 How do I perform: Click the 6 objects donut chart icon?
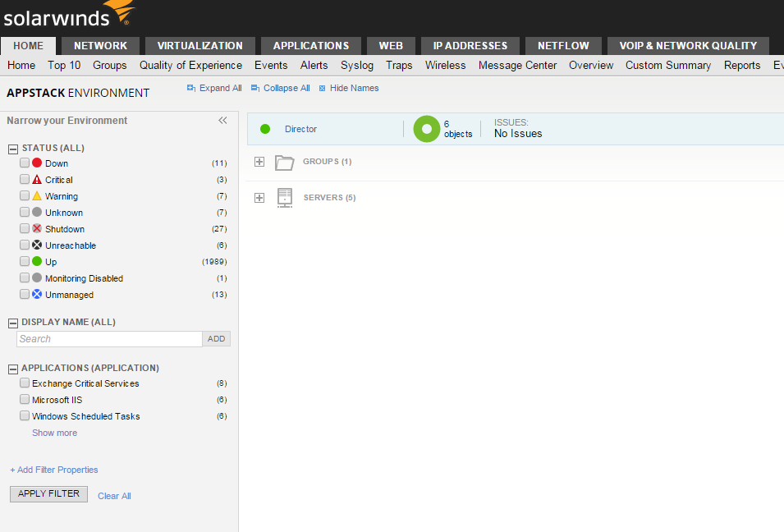click(427, 129)
